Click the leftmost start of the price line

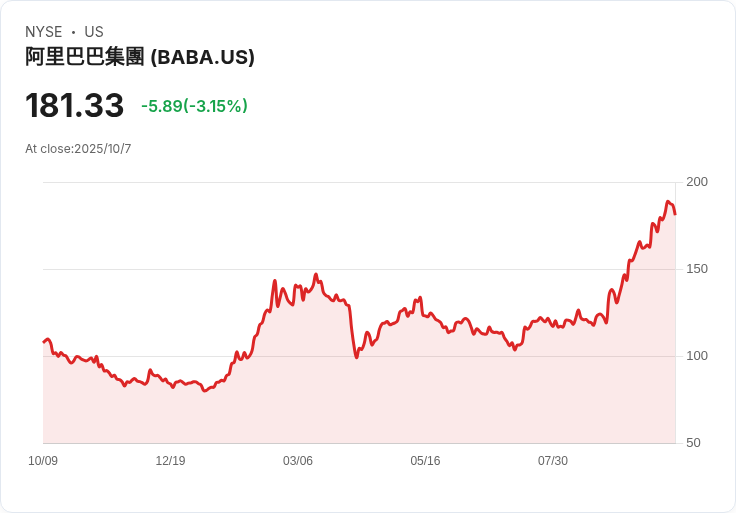[44, 342]
